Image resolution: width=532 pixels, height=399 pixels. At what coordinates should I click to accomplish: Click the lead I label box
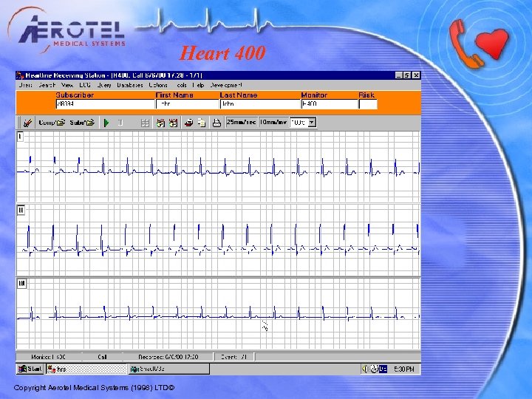(x=21, y=137)
